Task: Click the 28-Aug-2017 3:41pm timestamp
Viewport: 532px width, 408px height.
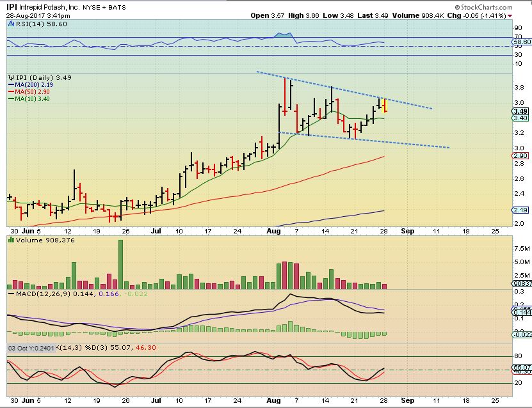Action: pos(38,15)
